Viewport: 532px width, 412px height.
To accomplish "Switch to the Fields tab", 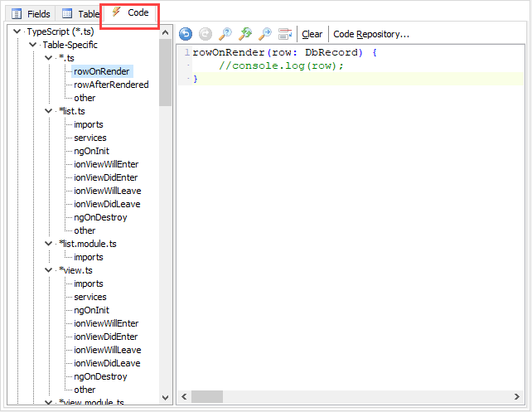I will coord(31,14).
